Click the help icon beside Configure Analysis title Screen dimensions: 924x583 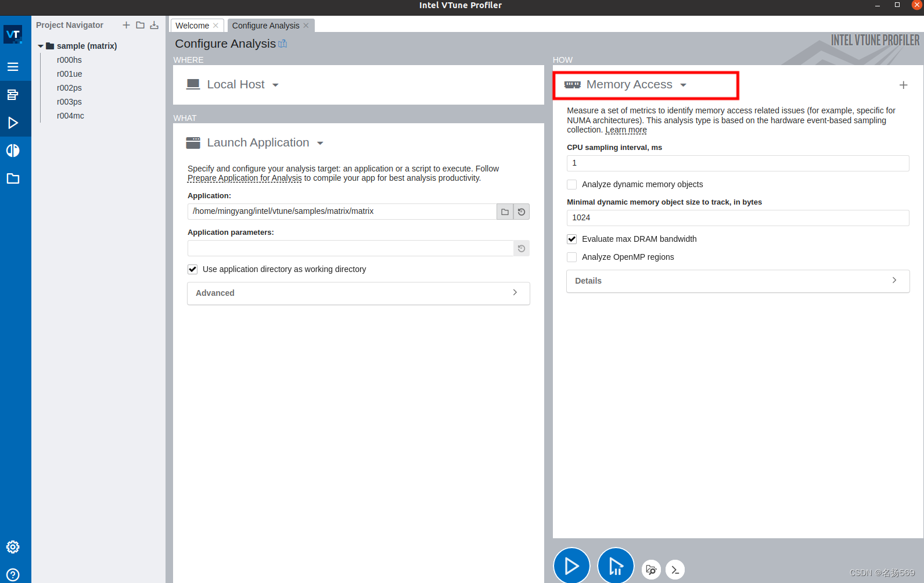tap(283, 44)
